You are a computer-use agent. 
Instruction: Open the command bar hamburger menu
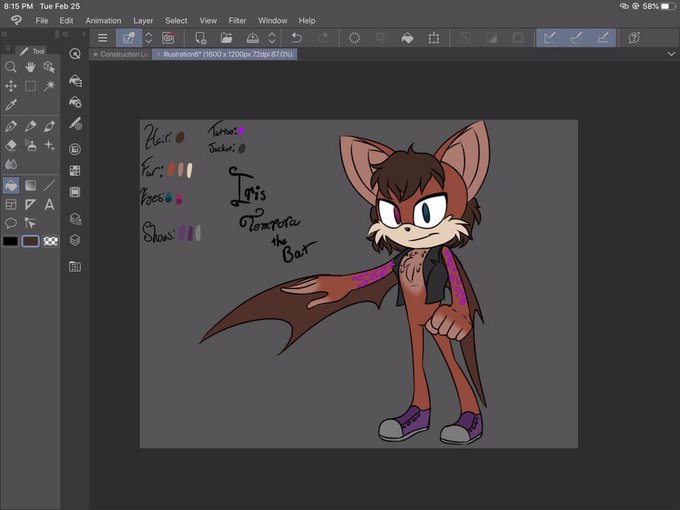[103, 38]
